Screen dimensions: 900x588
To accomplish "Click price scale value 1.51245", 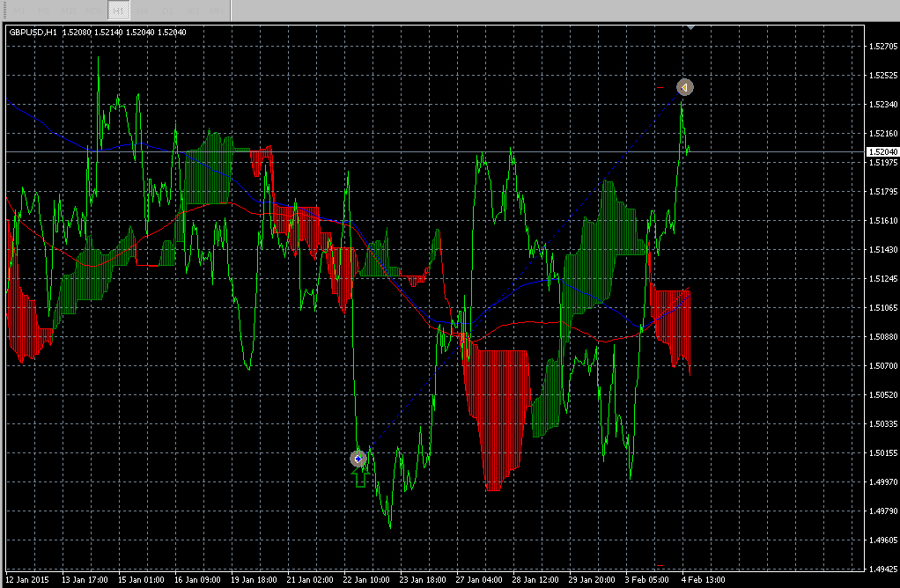I will pos(882,279).
